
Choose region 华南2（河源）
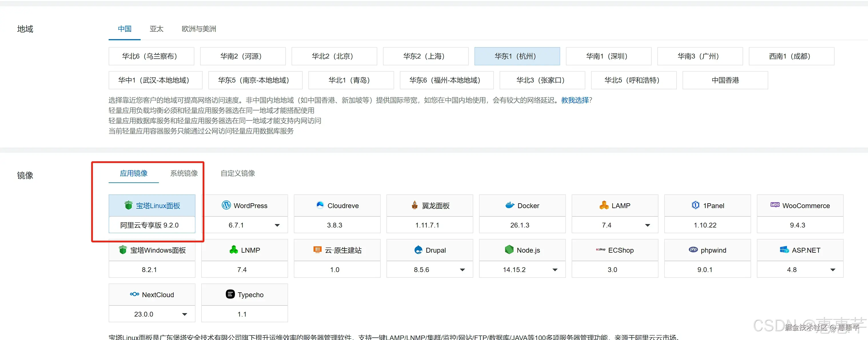pos(243,56)
